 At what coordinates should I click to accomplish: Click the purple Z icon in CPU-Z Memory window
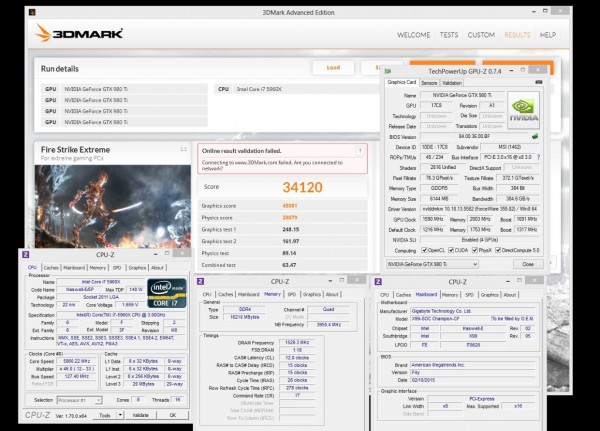tap(200, 281)
